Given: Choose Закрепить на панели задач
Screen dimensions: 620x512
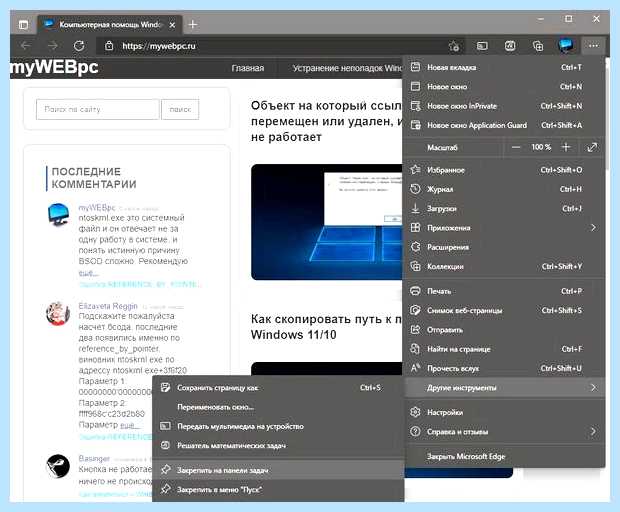Looking at the screenshot, I should (278, 470).
